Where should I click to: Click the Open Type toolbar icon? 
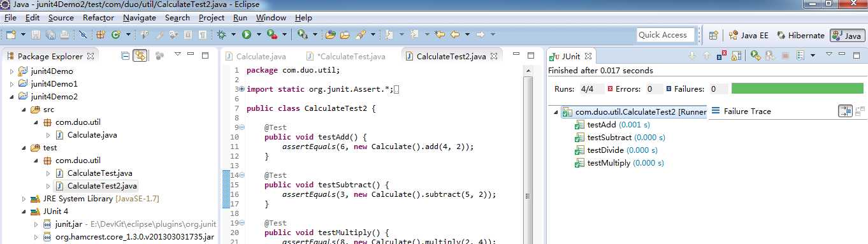(330, 34)
